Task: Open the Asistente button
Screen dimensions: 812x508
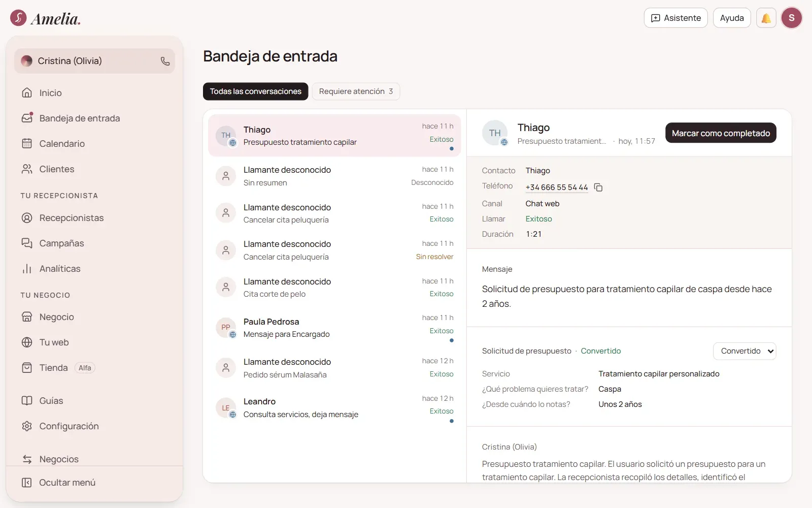Action: [675, 18]
